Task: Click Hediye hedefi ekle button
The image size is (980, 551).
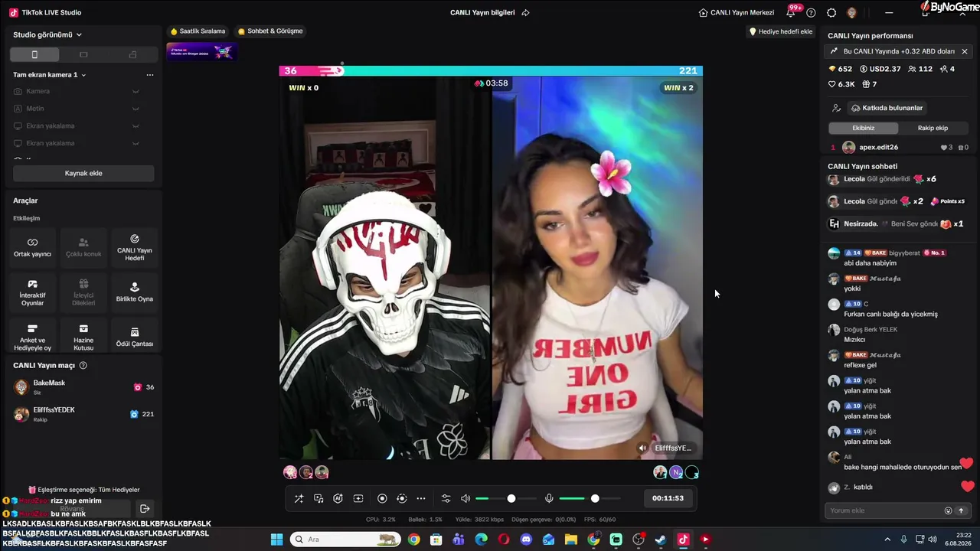Action: [x=780, y=31]
